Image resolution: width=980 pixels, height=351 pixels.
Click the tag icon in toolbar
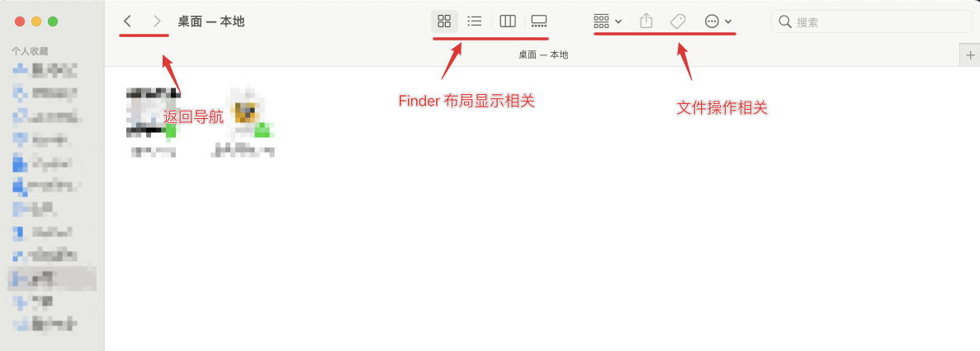pos(678,21)
